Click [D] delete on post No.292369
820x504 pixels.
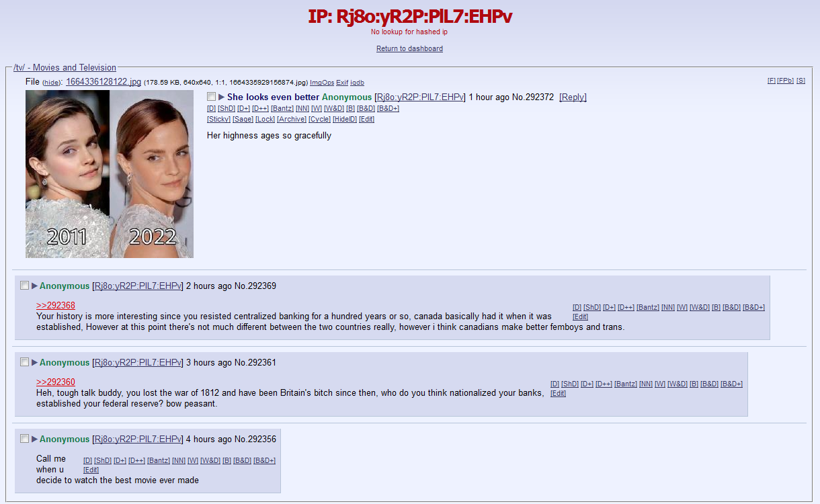click(x=577, y=308)
